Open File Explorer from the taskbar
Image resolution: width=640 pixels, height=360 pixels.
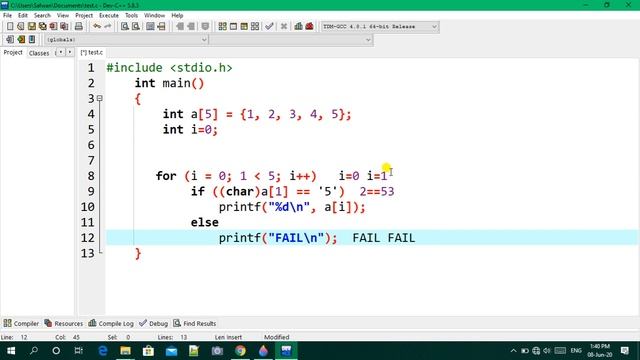click(x=126, y=351)
